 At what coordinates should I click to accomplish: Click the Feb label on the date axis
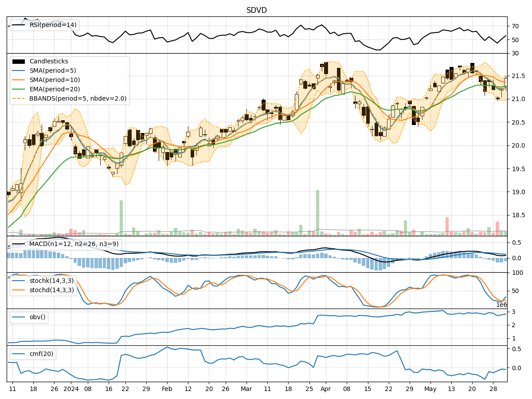[x=167, y=389]
